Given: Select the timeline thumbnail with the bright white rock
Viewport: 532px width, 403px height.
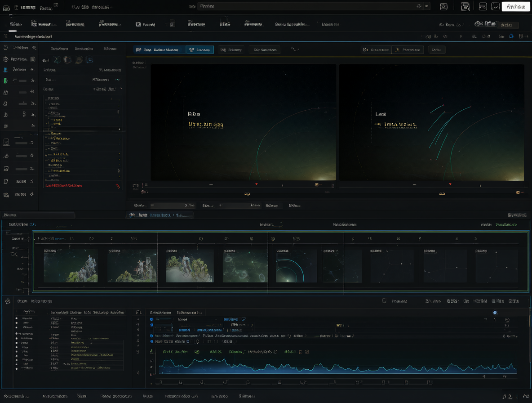Looking at the screenshot, I should coord(190,265).
